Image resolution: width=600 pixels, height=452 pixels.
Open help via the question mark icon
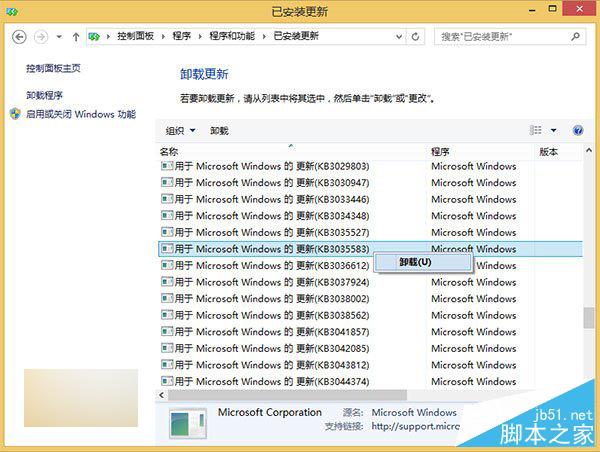[578, 131]
